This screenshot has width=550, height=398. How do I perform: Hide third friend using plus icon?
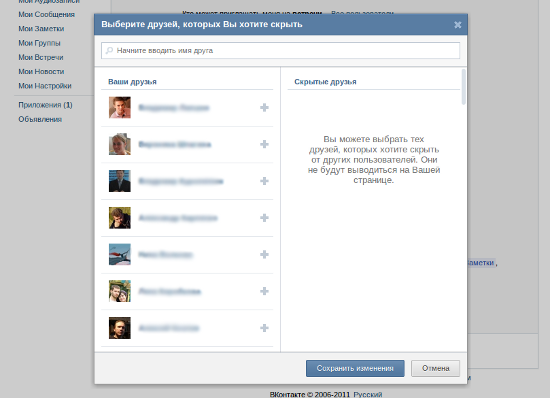[x=264, y=181]
